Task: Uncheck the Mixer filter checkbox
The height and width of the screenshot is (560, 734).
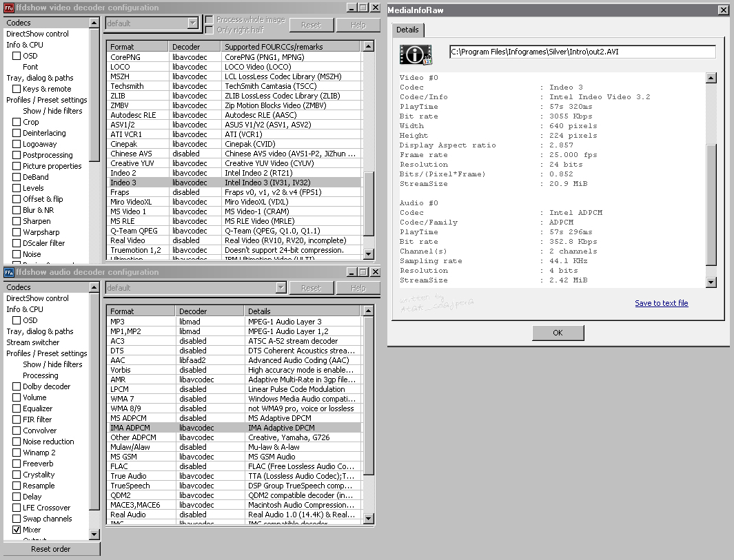Action: 17,530
